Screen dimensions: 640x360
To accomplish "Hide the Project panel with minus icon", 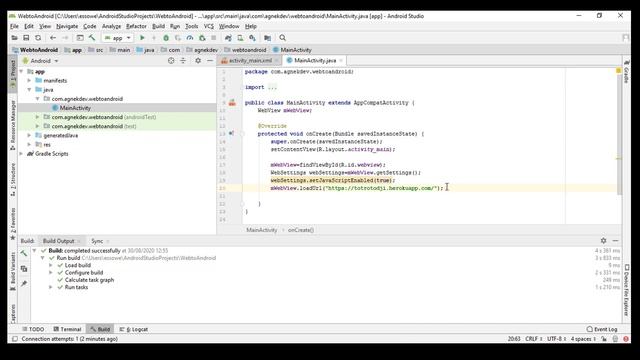I will click(210, 61).
